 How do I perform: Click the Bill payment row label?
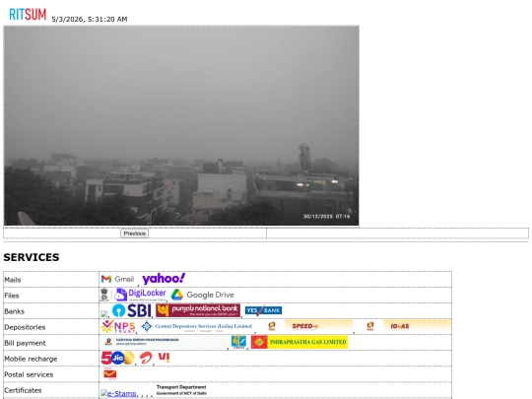[25, 343]
